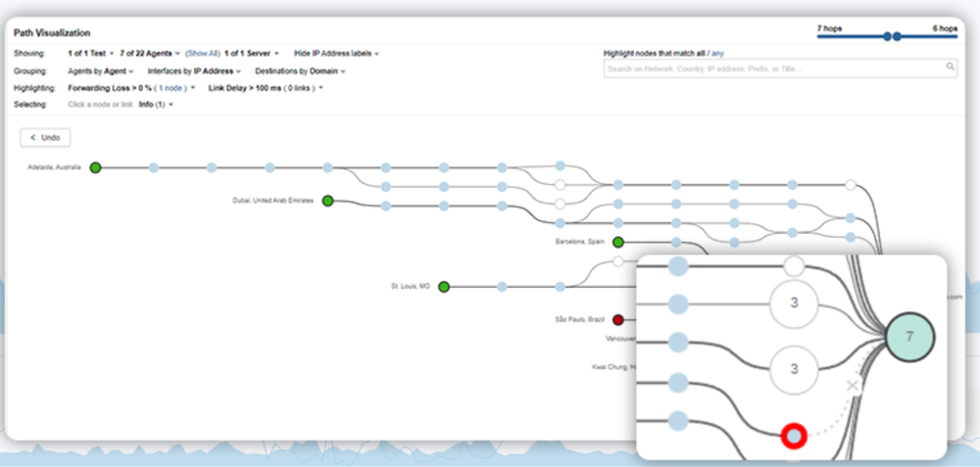The image size is (980, 467).
Task: Click the 'Barcelona, Spain' label
Action: click(580, 242)
